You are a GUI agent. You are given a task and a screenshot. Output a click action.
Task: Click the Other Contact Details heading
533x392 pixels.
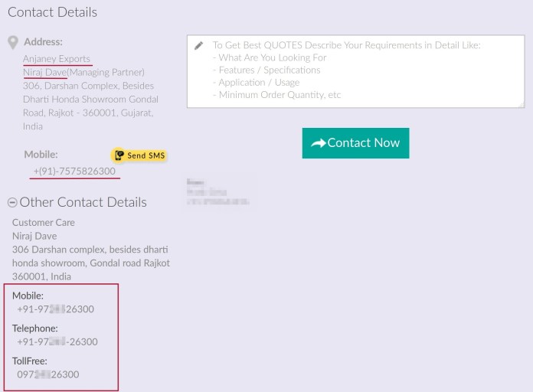click(x=83, y=202)
